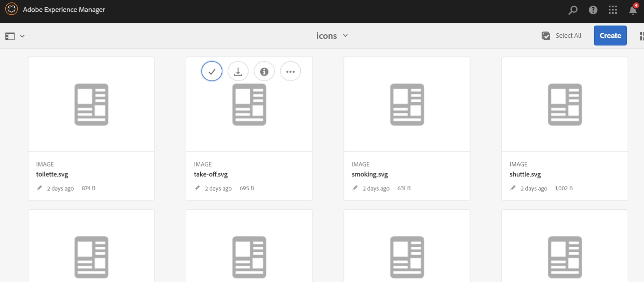Download take-off.svg using the quick action
Screen dimensions: 644x282
(x=238, y=71)
